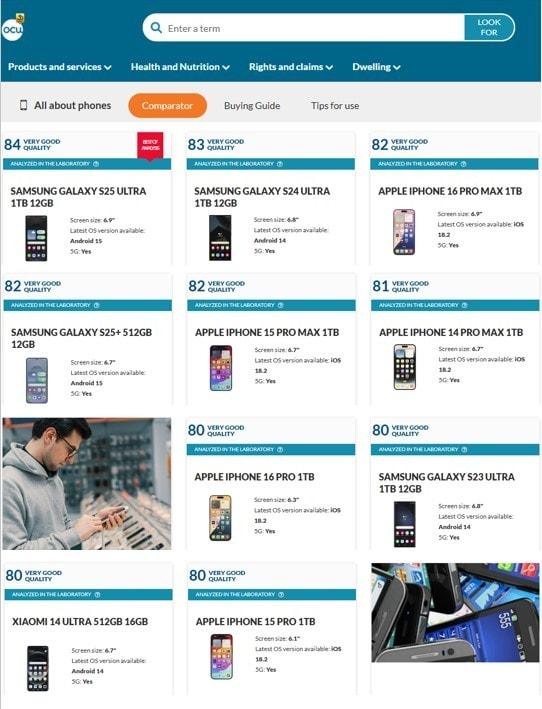Open the Apple iPhone 15 Pro Max 1TB link
This screenshot has height=709, width=542.
[267, 332]
